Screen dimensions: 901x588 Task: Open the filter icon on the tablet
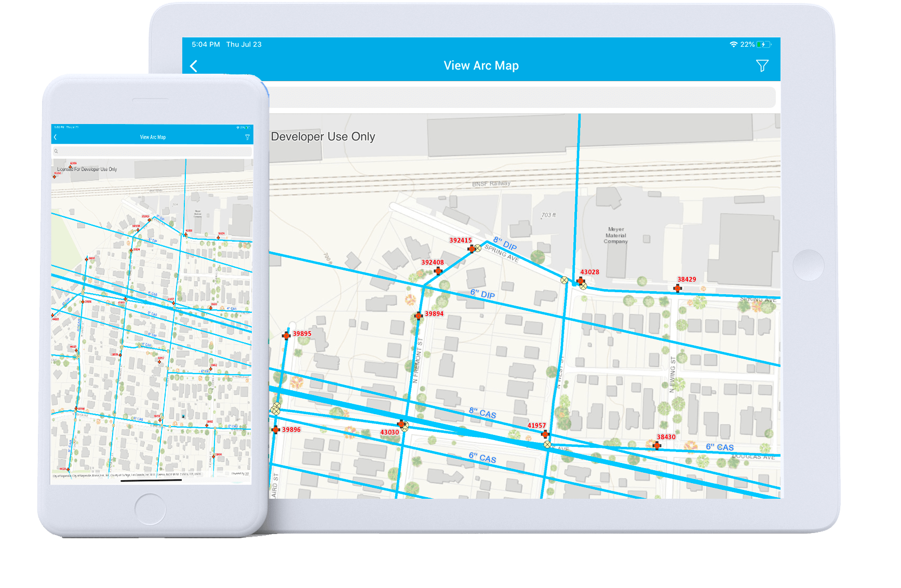(762, 66)
